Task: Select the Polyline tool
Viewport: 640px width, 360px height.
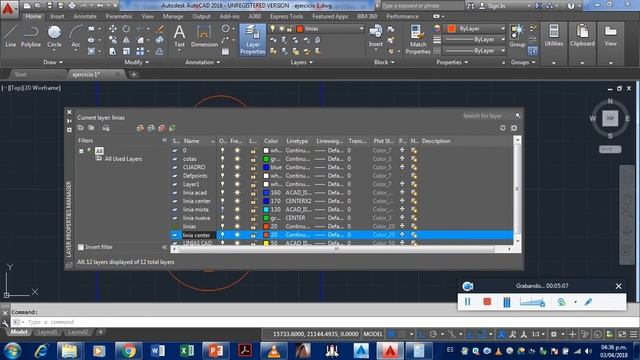Action: coord(31,36)
